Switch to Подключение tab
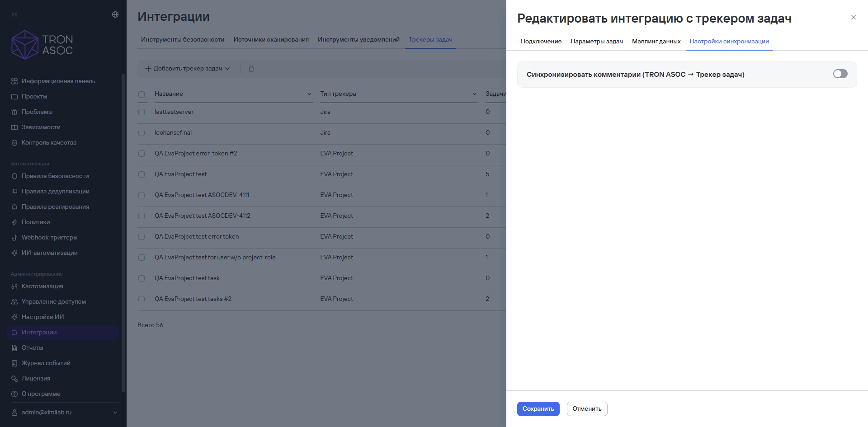The height and width of the screenshot is (427, 868). pyautogui.click(x=541, y=41)
